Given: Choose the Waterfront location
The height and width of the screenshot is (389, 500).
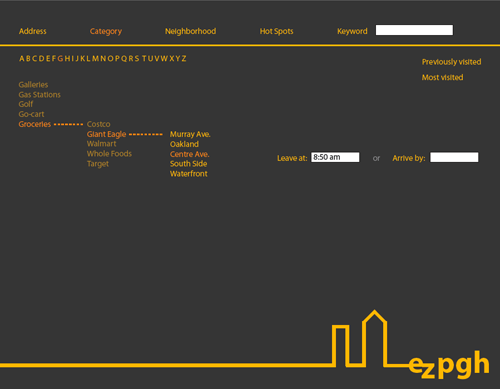Looking at the screenshot, I should tap(189, 174).
